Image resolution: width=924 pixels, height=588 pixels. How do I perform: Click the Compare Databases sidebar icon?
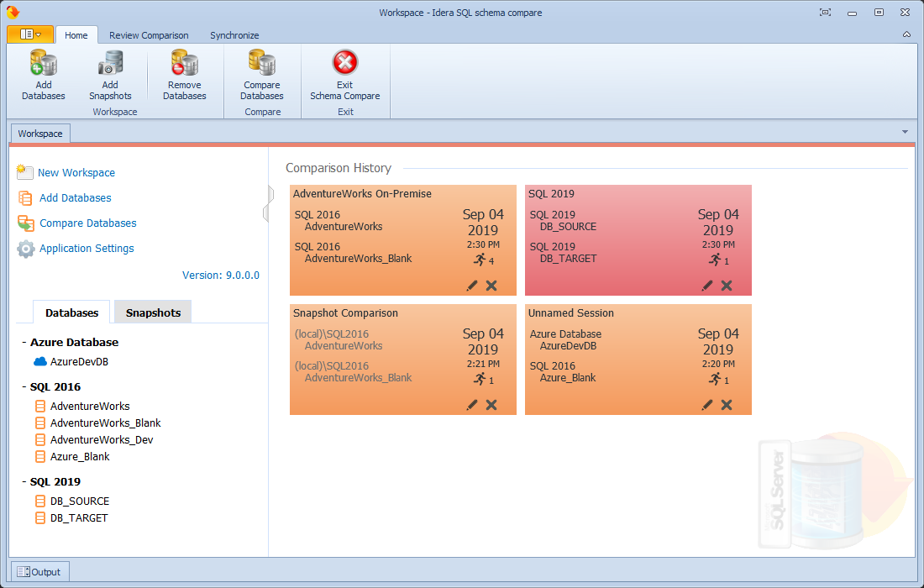[x=25, y=223]
